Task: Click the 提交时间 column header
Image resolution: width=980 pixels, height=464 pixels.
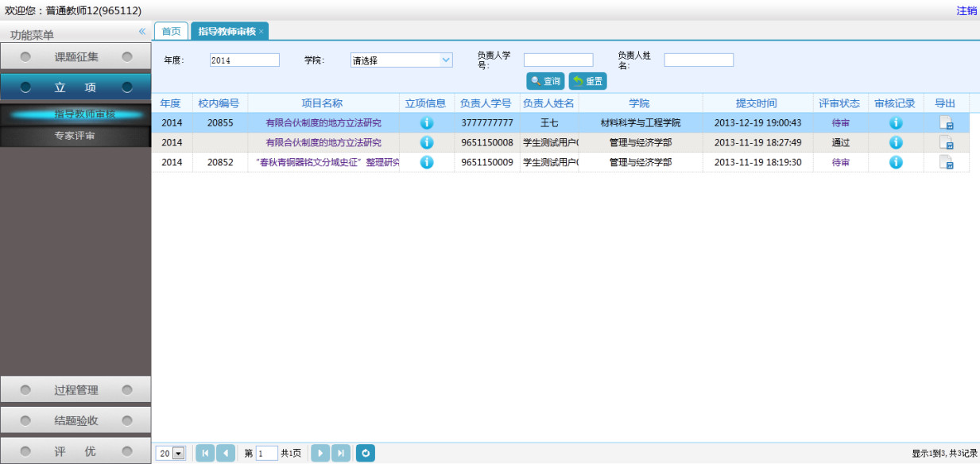Action: click(x=757, y=103)
